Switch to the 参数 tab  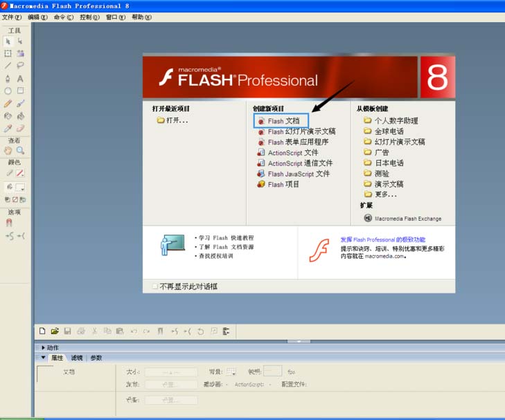[96, 358]
